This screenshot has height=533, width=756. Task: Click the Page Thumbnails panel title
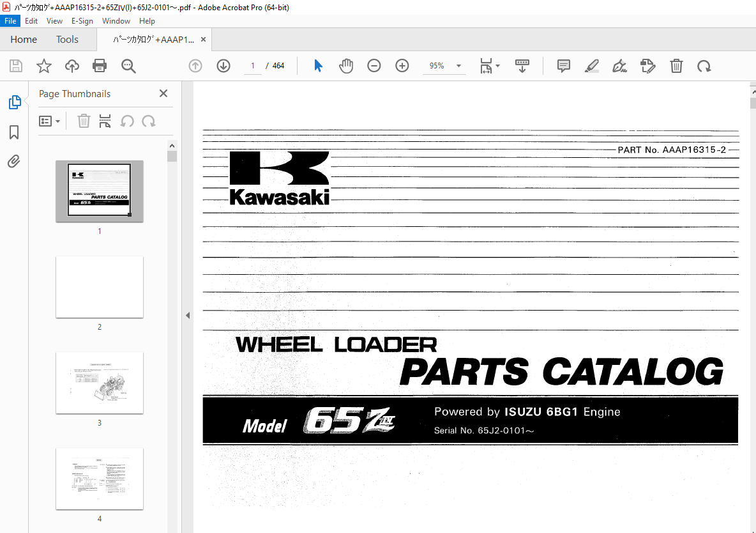coord(75,94)
